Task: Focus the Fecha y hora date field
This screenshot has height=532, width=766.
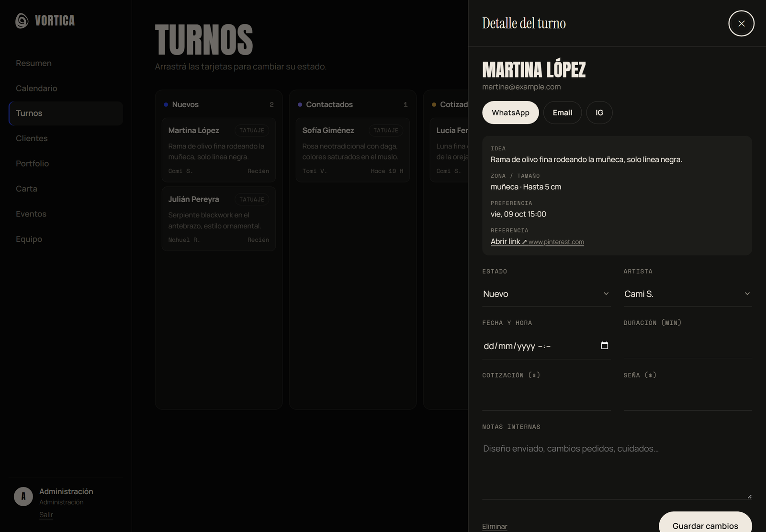Action: [546, 346]
